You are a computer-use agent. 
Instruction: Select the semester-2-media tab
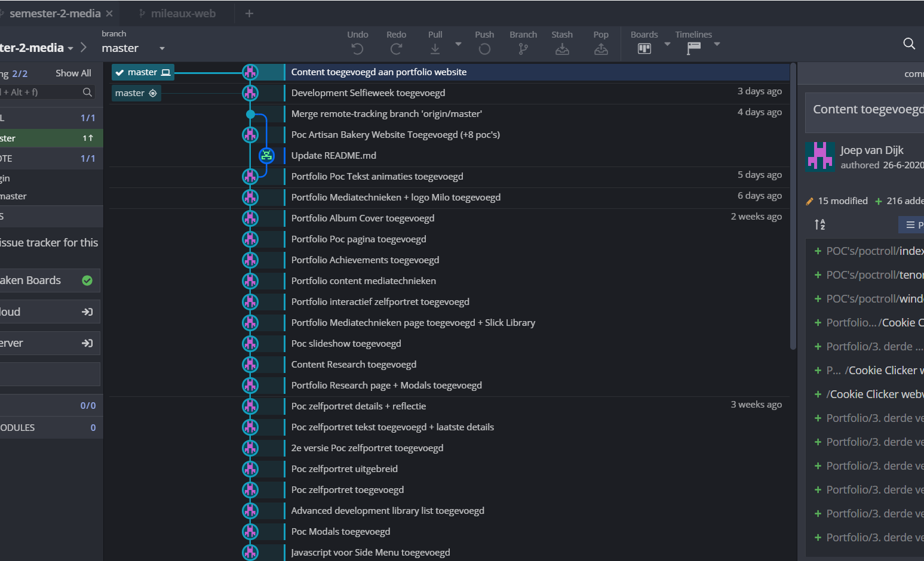coord(55,13)
